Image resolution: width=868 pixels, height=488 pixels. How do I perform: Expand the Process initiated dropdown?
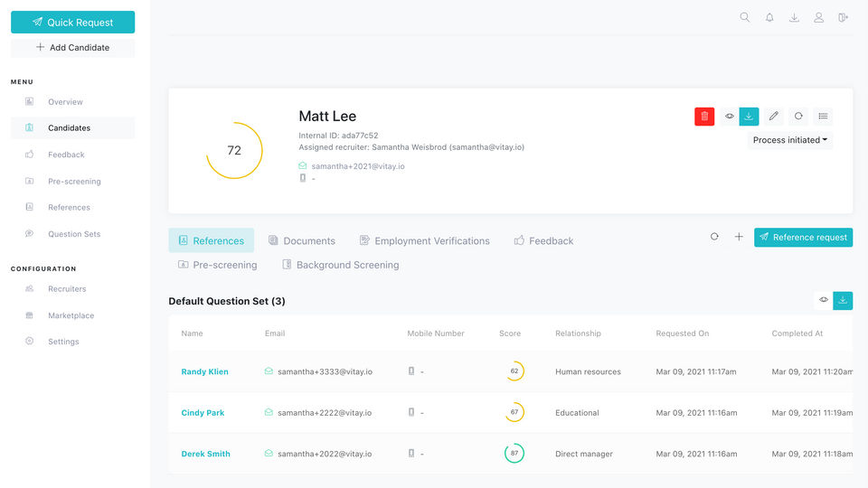pos(790,140)
